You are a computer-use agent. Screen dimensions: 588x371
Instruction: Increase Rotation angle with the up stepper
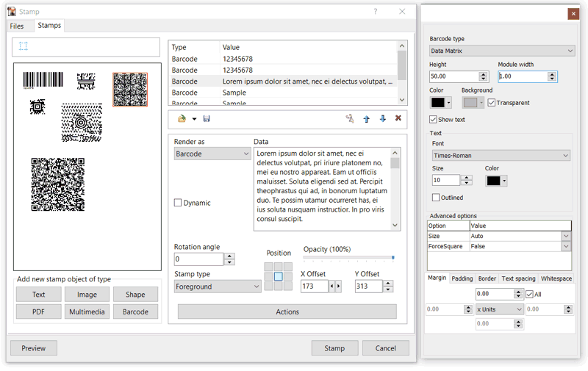(x=229, y=256)
